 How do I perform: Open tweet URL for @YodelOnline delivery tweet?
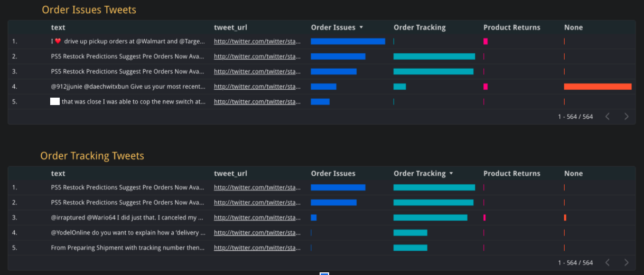[x=257, y=233]
